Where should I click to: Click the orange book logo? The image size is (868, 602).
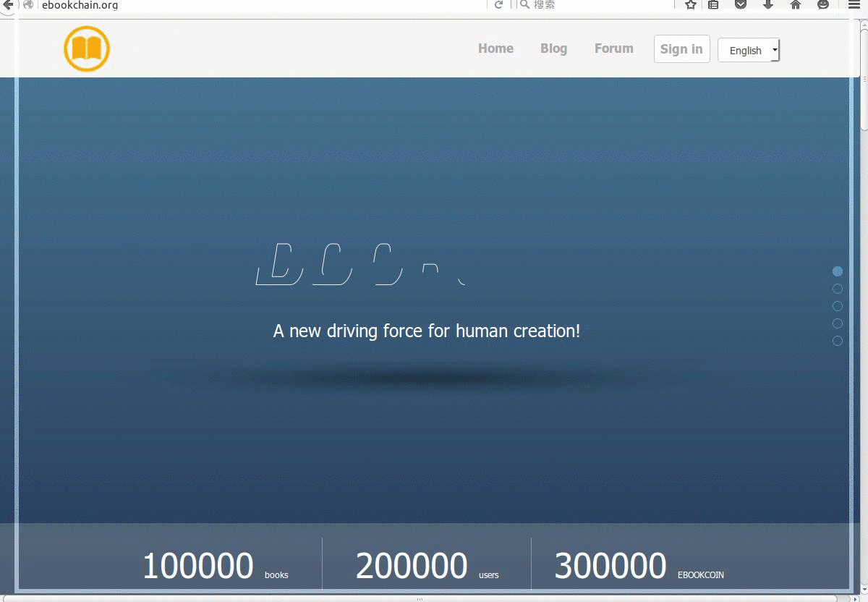87,49
